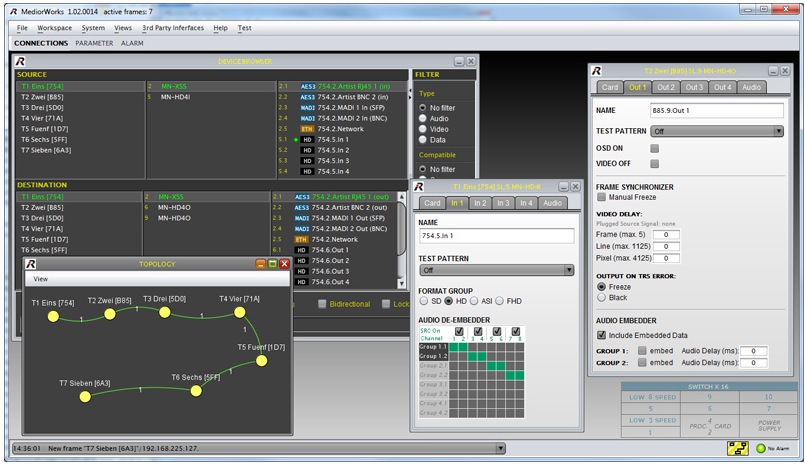Choose SD format group
The image size is (805, 465).
pos(424,301)
